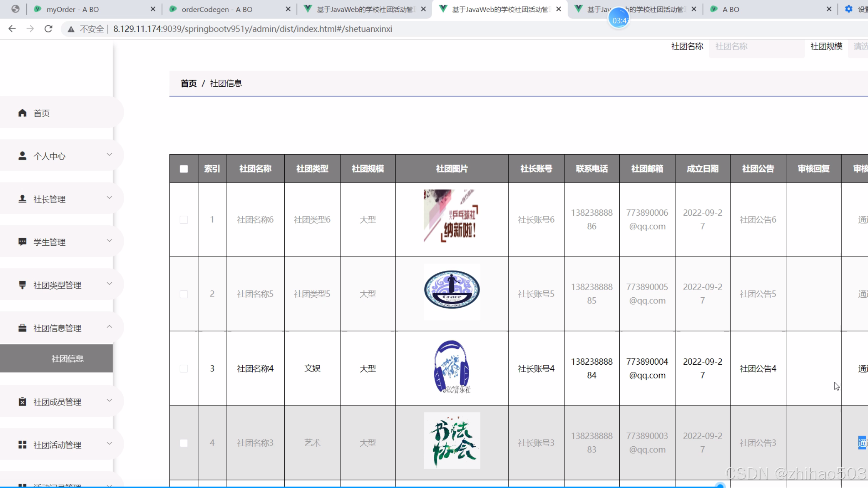Expand the 社团类型管理 menu chevron
This screenshot has height=488, width=868.
click(x=109, y=284)
